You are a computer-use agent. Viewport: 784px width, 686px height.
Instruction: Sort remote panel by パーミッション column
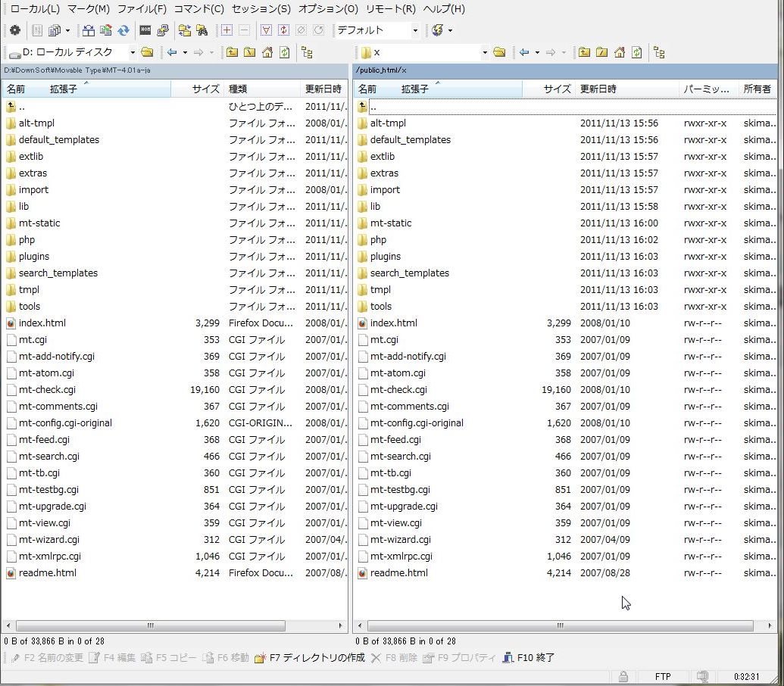[708, 89]
